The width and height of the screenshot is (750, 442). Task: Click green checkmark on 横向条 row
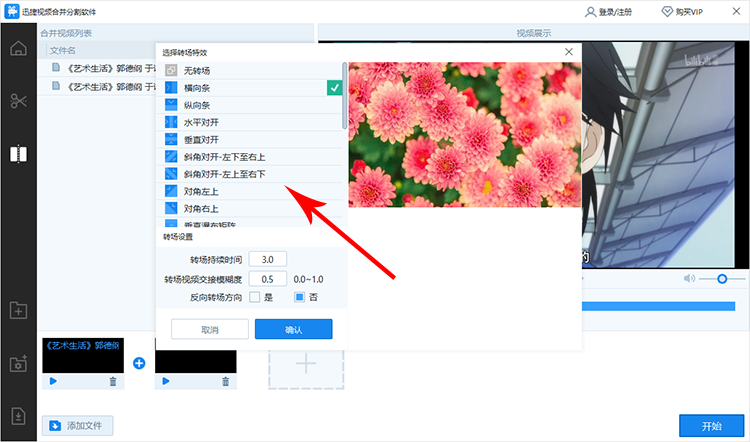point(334,88)
